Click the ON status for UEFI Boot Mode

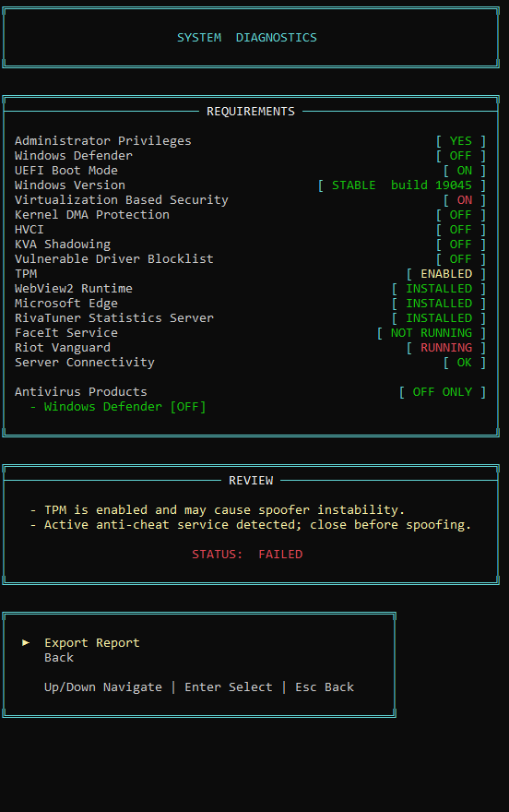[x=464, y=171]
